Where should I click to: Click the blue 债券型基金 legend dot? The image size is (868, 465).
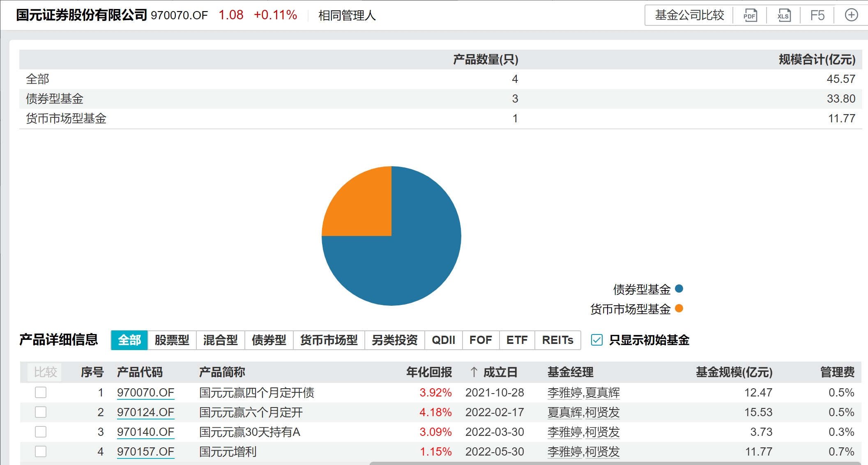(x=679, y=289)
